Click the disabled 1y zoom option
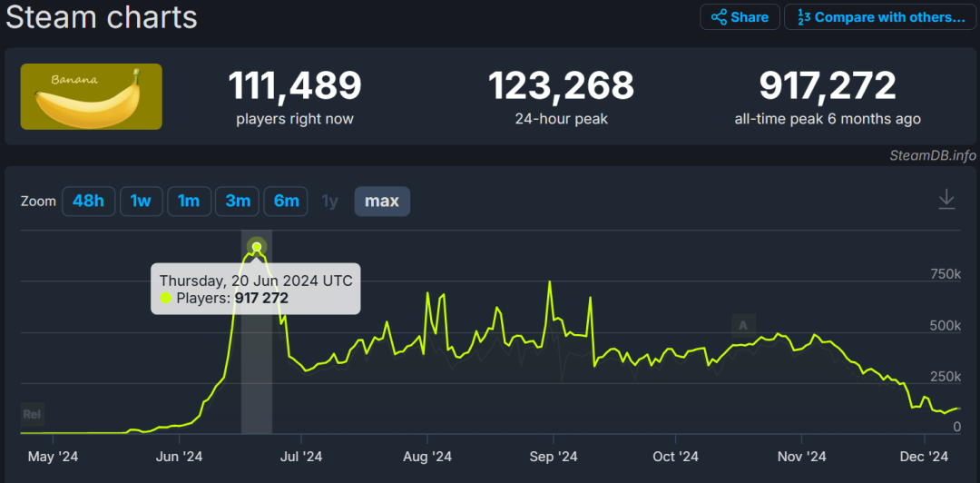The width and height of the screenshot is (980, 483). [x=329, y=202]
